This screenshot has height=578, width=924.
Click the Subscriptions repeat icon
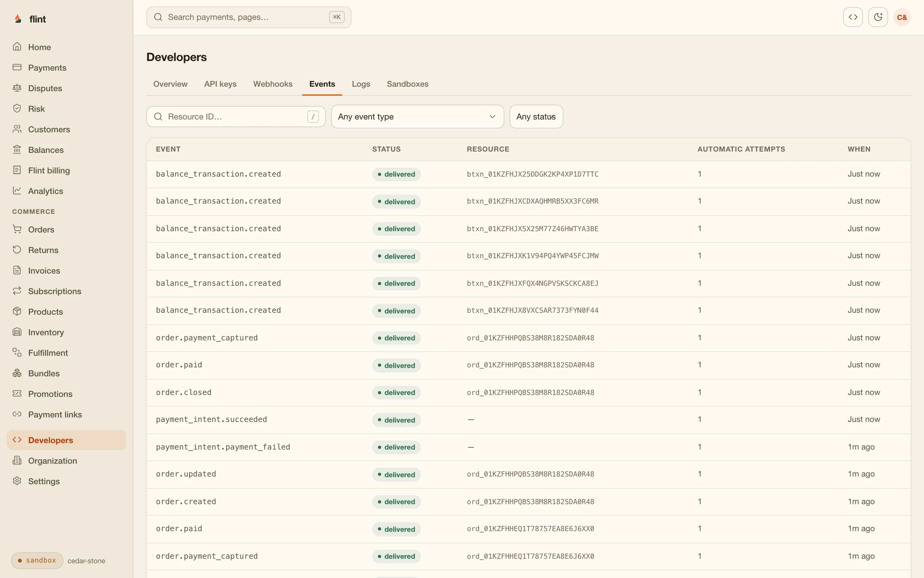[17, 291]
